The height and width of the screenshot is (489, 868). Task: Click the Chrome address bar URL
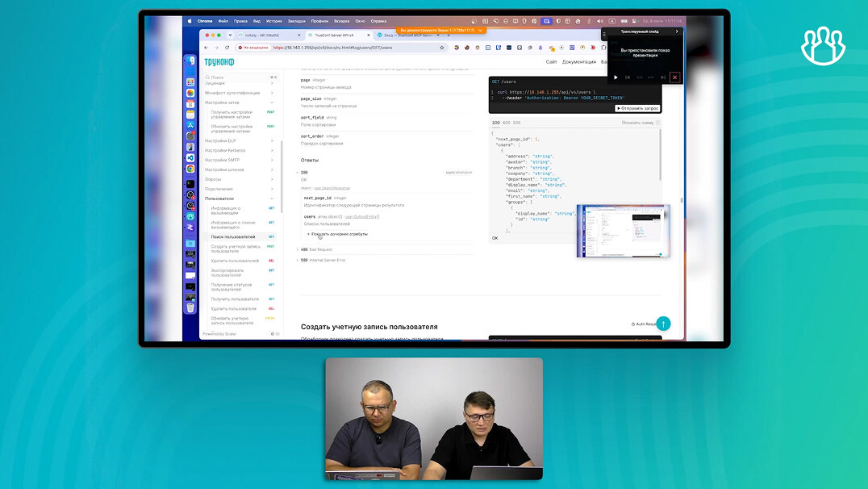(x=332, y=48)
